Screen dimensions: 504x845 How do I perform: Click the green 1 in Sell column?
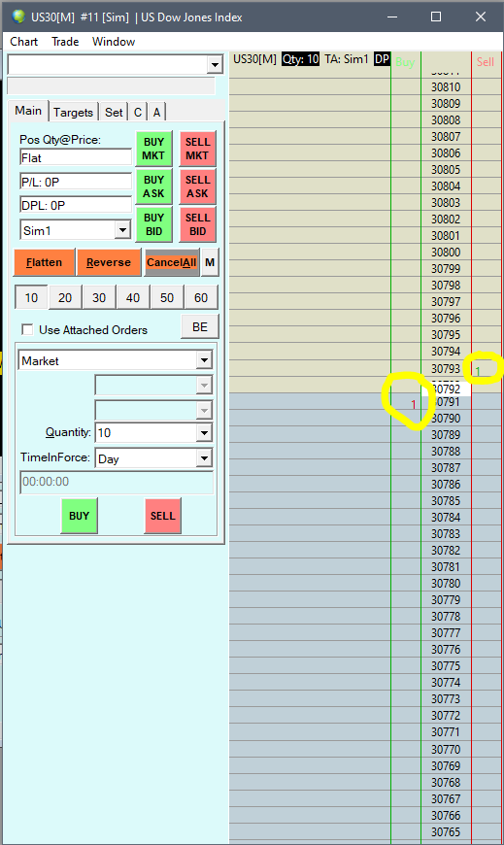[x=478, y=371]
